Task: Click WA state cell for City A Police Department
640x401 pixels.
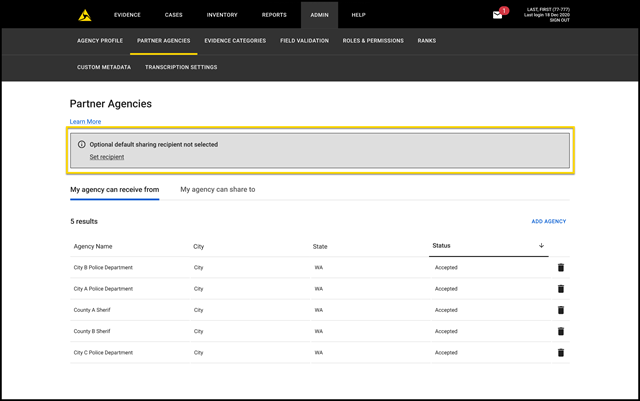Action: click(319, 289)
